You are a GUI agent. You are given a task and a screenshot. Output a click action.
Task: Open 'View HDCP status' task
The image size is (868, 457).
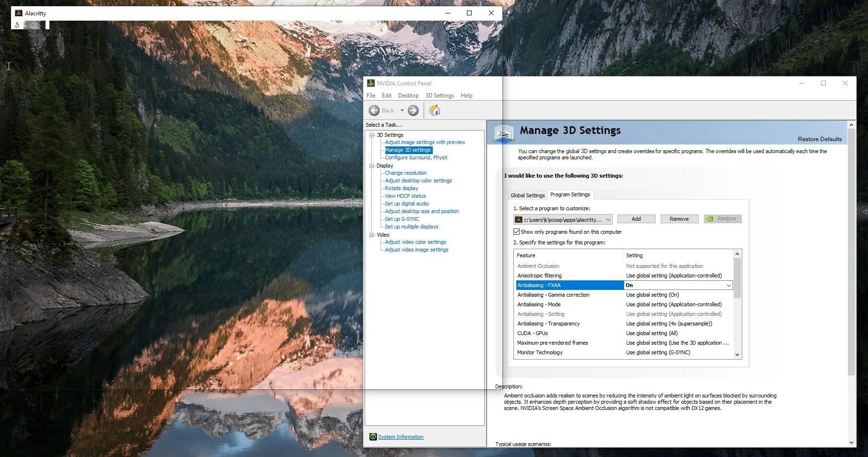coord(405,196)
